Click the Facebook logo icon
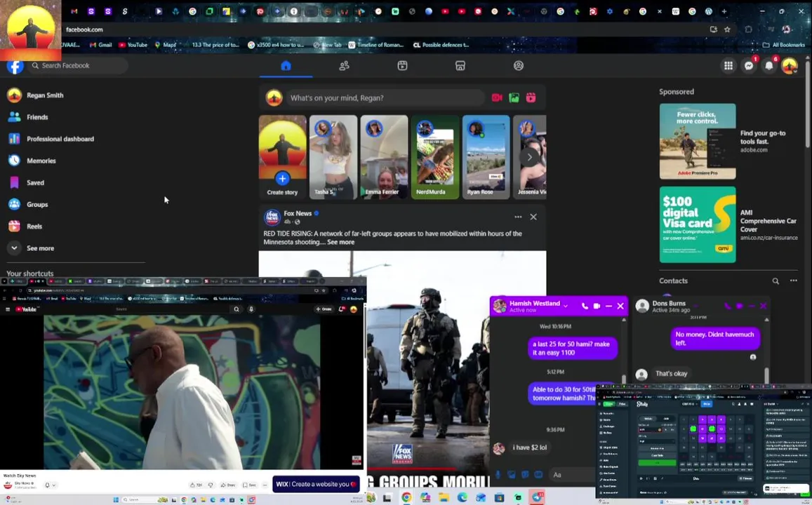 click(15, 66)
